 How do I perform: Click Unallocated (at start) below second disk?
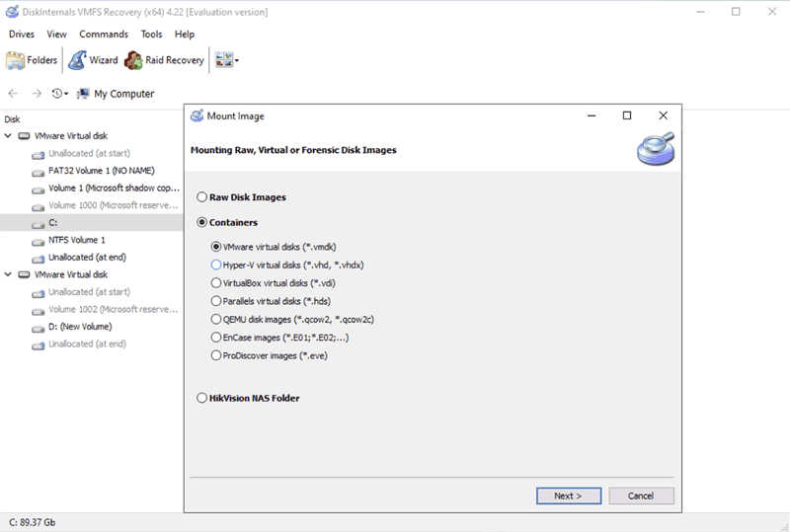pos(89,292)
